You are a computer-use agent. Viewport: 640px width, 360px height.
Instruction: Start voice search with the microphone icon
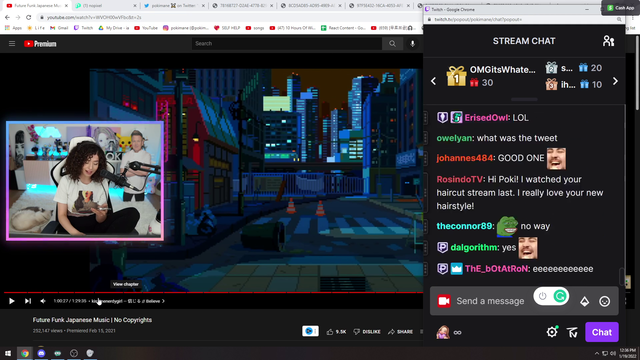coord(413,44)
